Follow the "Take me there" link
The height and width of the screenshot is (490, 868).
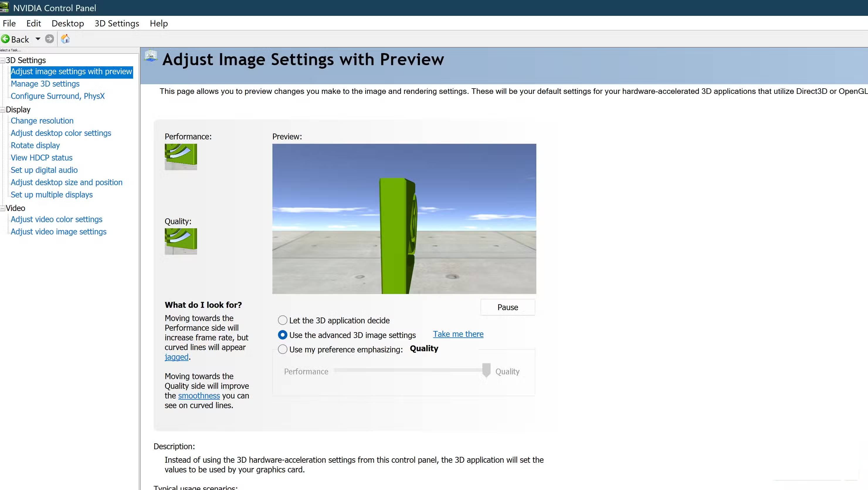(458, 334)
